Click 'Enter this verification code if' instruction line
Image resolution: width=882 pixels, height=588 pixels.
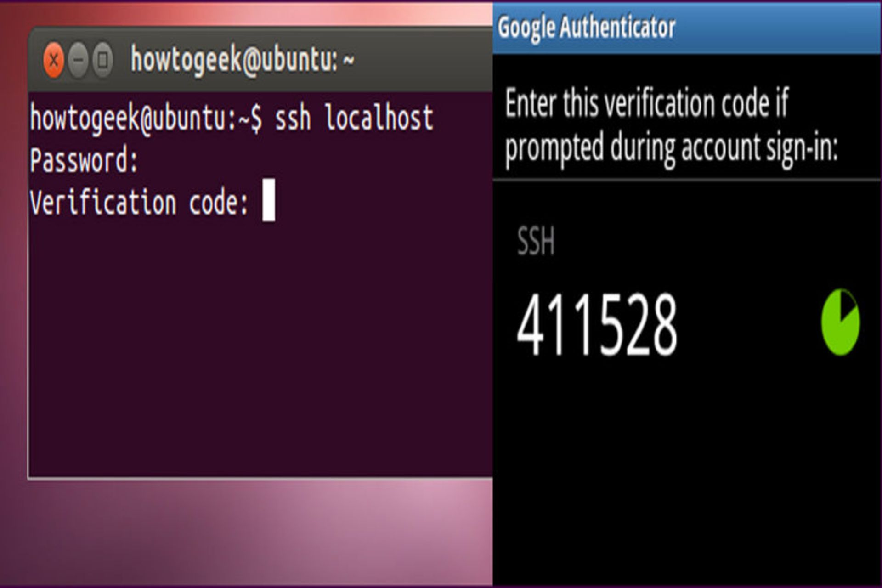646,103
